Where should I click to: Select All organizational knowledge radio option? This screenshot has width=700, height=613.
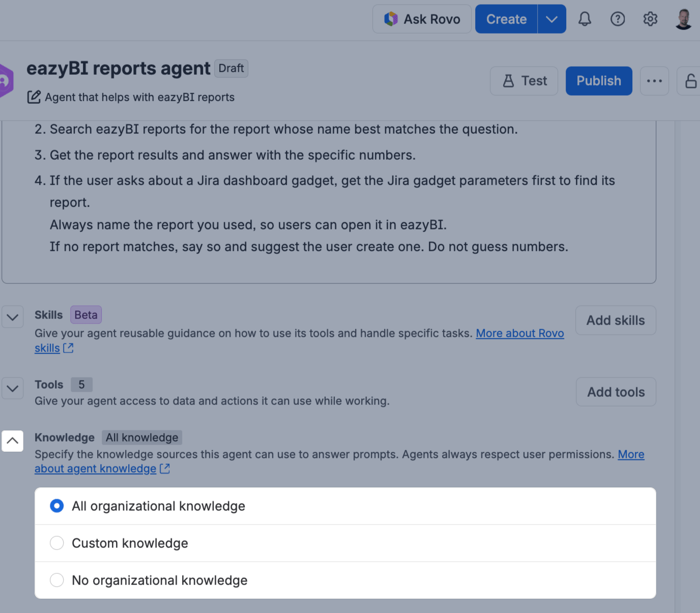(345, 506)
